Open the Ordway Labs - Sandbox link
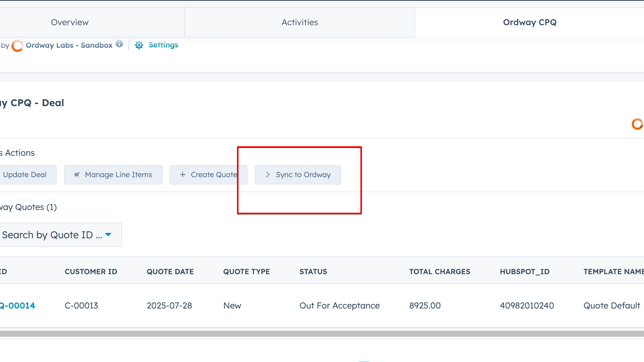The image size is (644, 362). 69,45
